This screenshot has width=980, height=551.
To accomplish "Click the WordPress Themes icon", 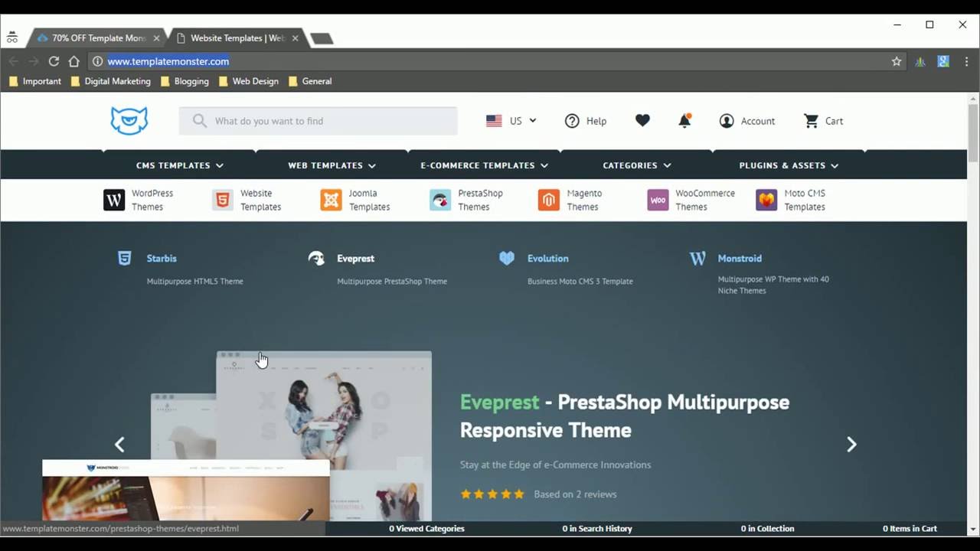I will tap(114, 201).
